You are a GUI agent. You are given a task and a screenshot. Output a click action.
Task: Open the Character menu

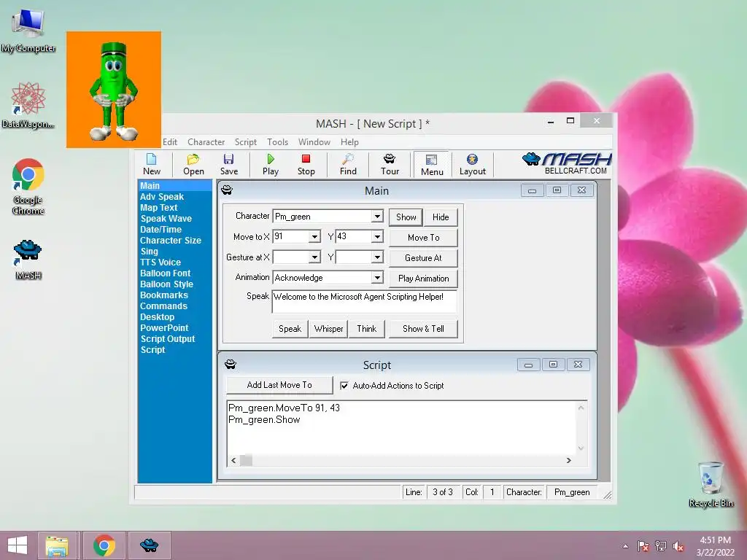click(206, 142)
